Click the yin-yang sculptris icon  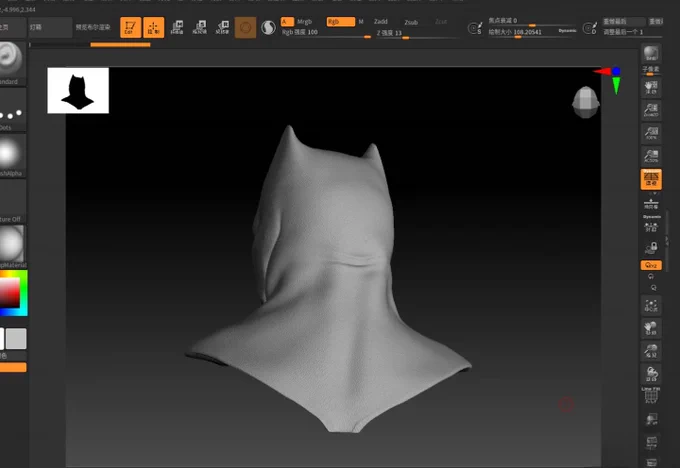268,28
